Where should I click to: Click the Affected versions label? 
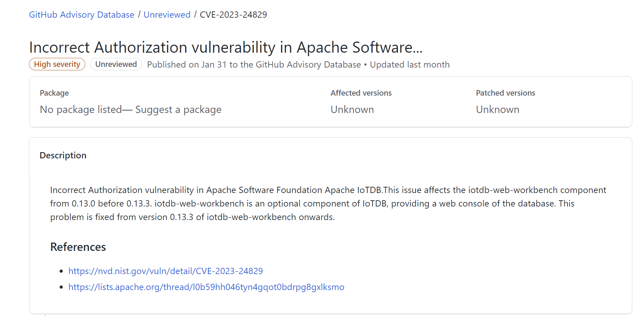[x=361, y=93]
